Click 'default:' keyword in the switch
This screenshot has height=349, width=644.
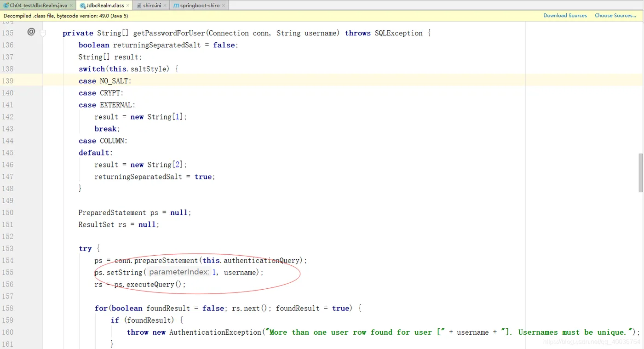point(96,153)
